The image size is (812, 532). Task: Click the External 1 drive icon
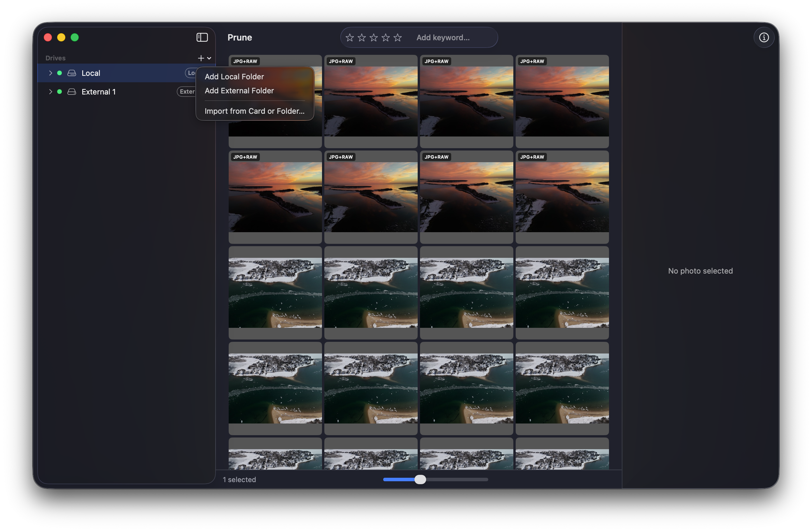point(72,92)
